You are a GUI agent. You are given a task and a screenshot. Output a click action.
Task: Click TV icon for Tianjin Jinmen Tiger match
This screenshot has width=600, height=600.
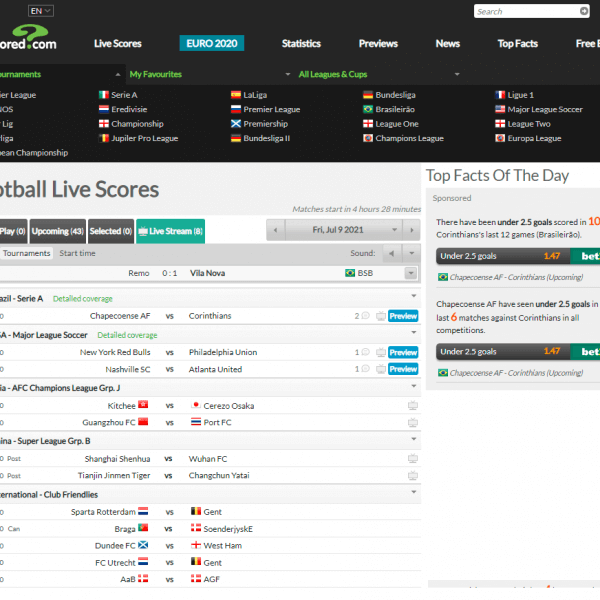pos(412,476)
